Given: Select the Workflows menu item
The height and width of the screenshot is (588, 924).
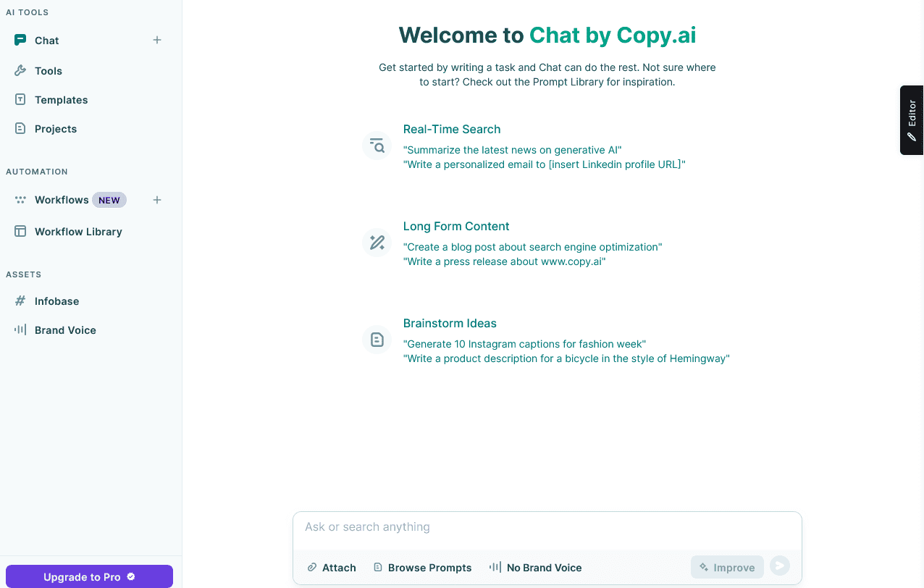Looking at the screenshot, I should tap(62, 199).
